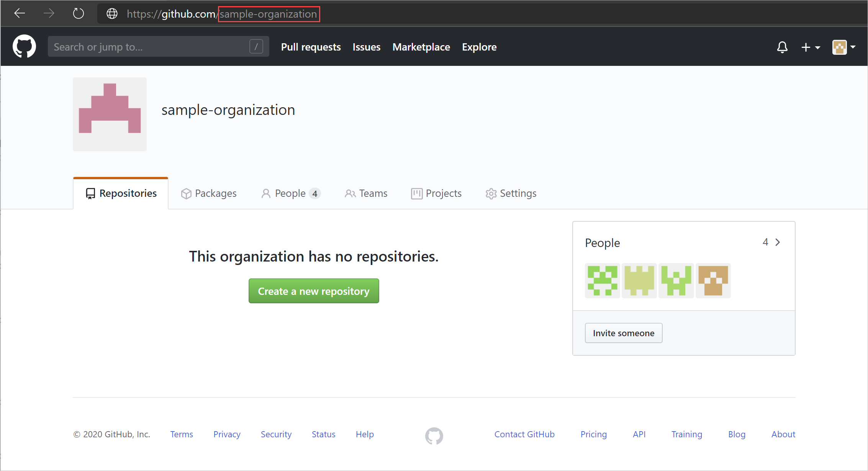This screenshot has width=868, height=471.
Task: Open the Pull requests menu item
Action: click(x=310, y=47)
